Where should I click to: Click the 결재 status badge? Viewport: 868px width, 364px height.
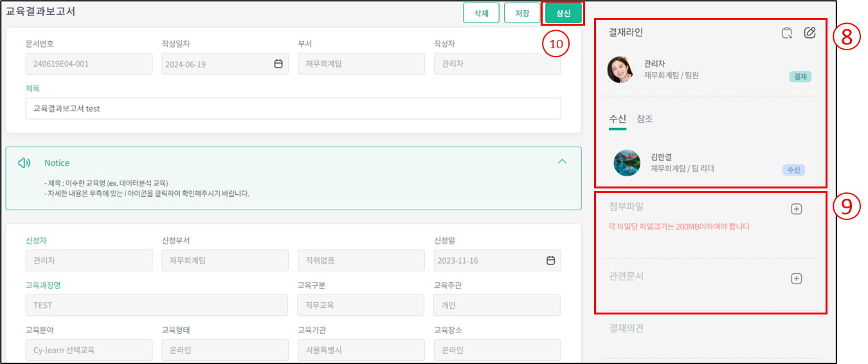(x=800, y=77)
